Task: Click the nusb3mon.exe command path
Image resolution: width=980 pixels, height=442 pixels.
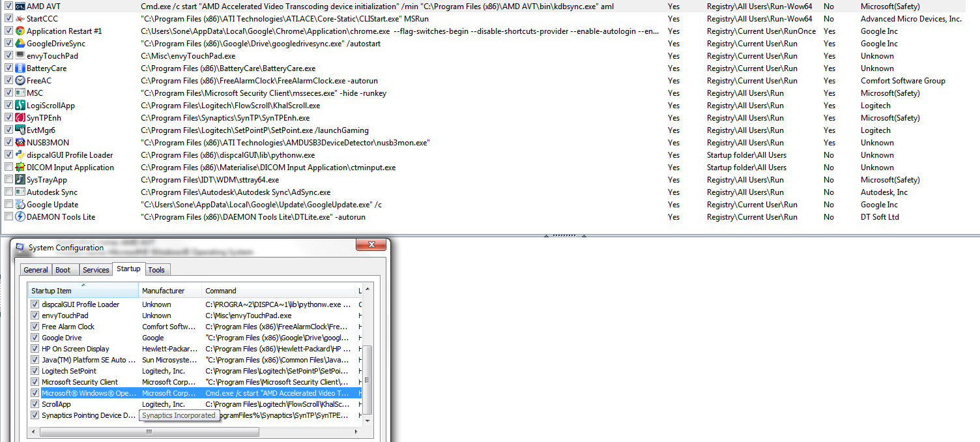Action: click(x=285, y=143)
